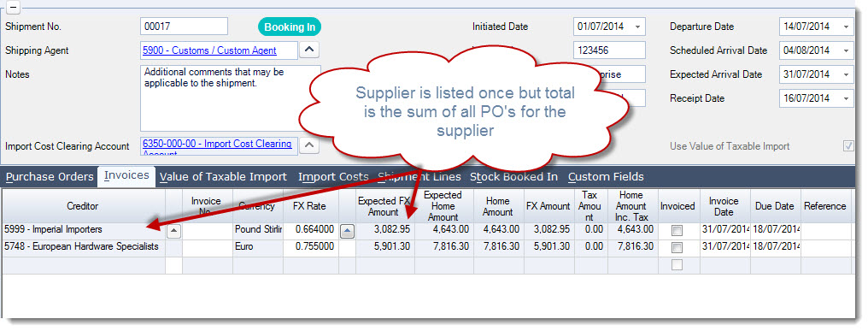Screen dimensions: 868x331
Task: Select the 5748 - European Hardware Specialists cell
Action: click(x=83, y=247)
